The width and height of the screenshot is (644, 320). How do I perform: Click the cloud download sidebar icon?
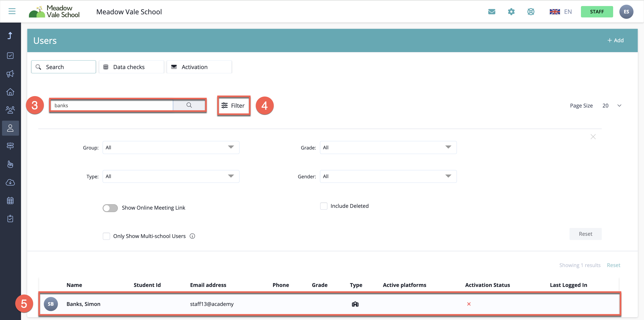pyautogui.click(x=10, y=182)
